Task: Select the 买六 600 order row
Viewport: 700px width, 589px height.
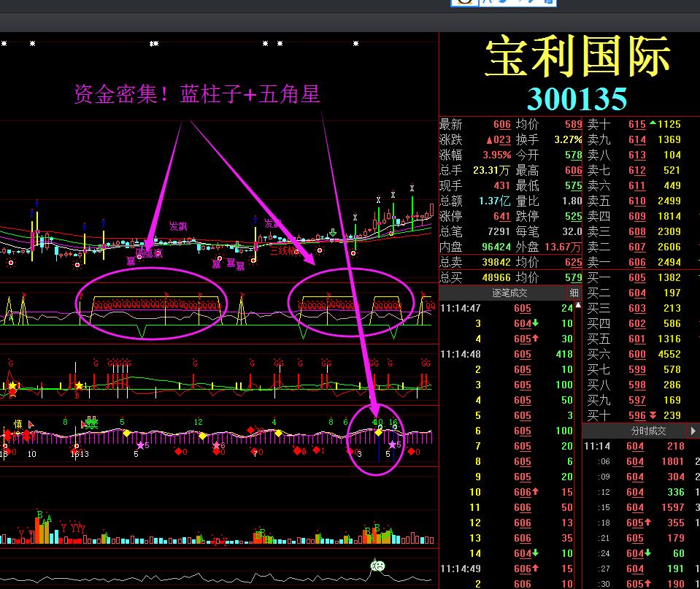Action: tap(641, 354)
